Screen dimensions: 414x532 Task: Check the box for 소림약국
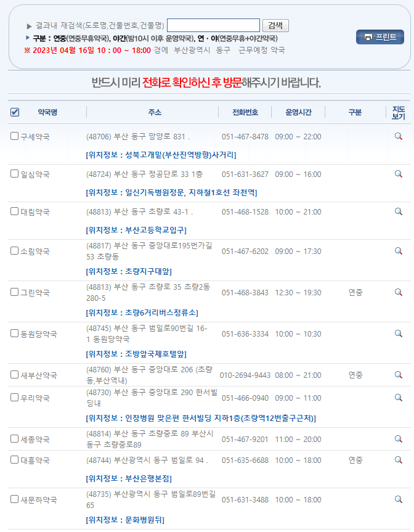14,251
